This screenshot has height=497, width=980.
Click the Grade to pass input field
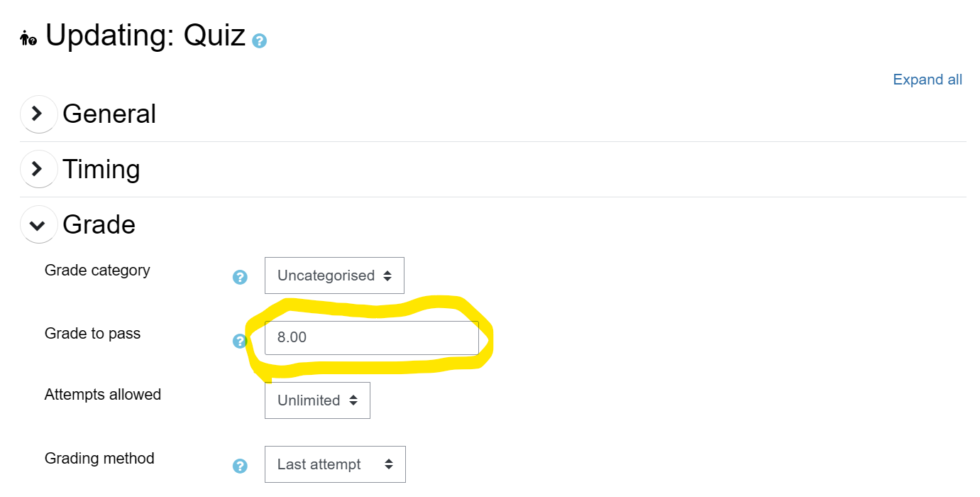click(371, 338)
